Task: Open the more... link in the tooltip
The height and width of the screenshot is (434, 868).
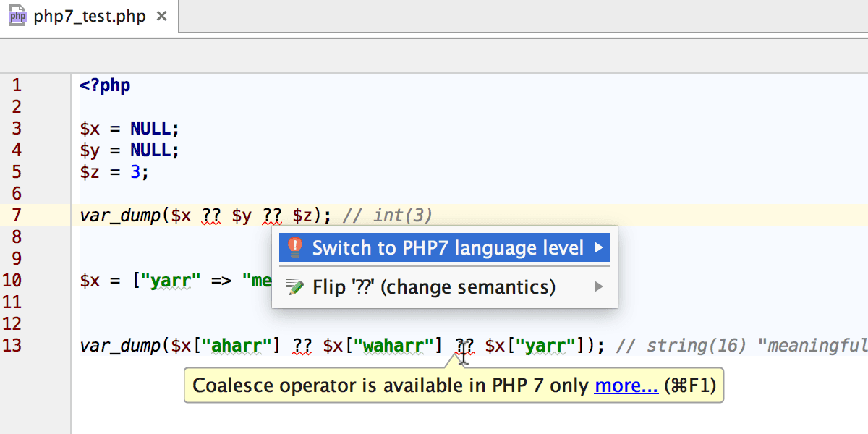Action: (626, 386)
